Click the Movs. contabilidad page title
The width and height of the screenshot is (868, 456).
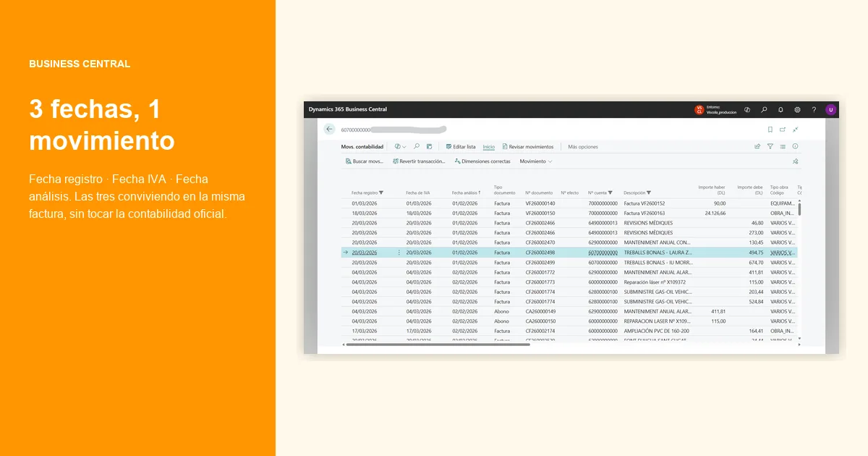click(362, 147)
